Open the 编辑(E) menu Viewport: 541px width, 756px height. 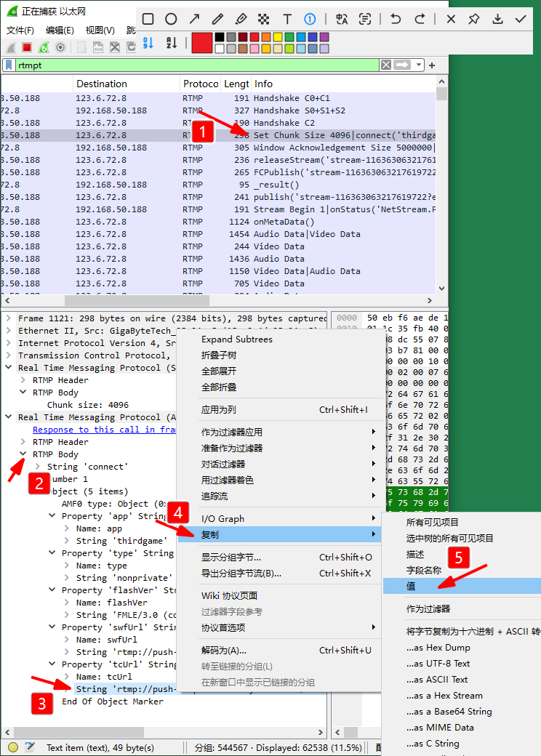pyautogui.click(x=60, y=31)
